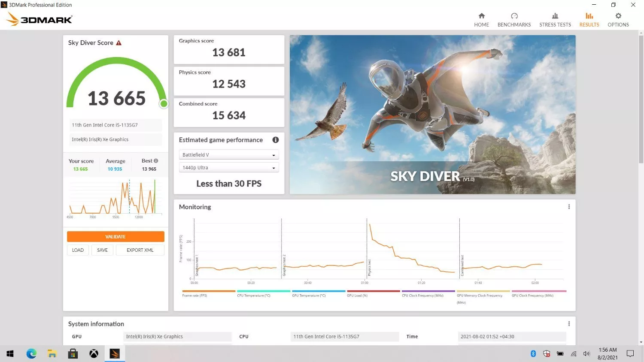Click the 3DMark taskbar icon
Viewport: 644px width, 362px height.
click(x=115, y=354)
